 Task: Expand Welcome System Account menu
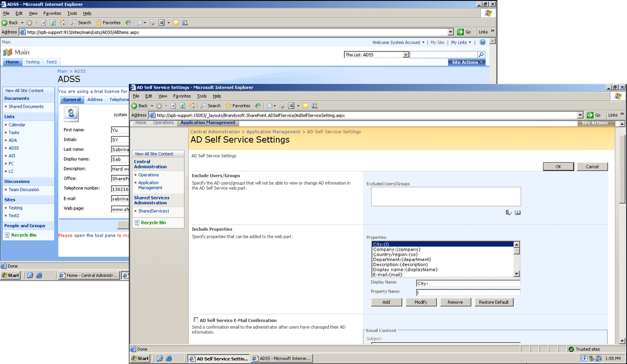398,43
